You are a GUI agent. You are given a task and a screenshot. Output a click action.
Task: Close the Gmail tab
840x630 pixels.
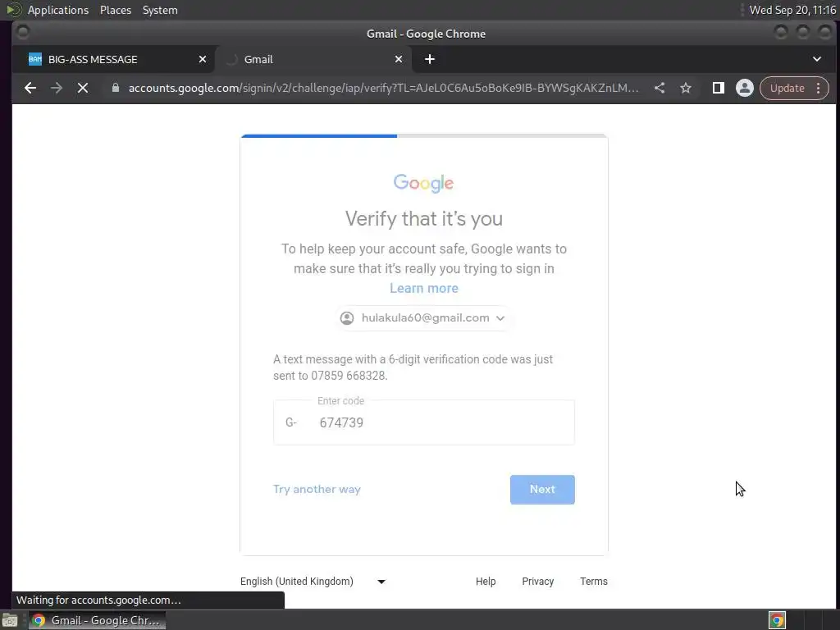[x=399, y=59]
